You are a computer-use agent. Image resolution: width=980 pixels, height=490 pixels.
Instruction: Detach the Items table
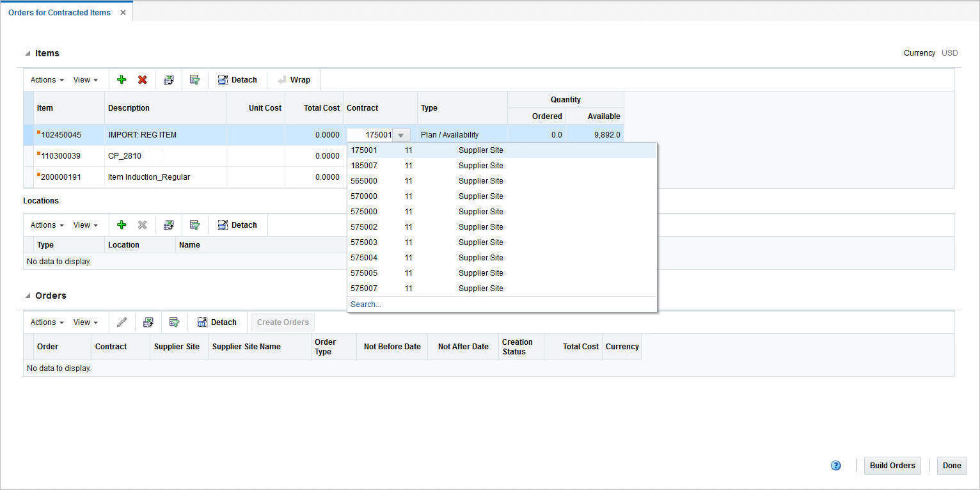pyautogui.click(x=237, y=79)
